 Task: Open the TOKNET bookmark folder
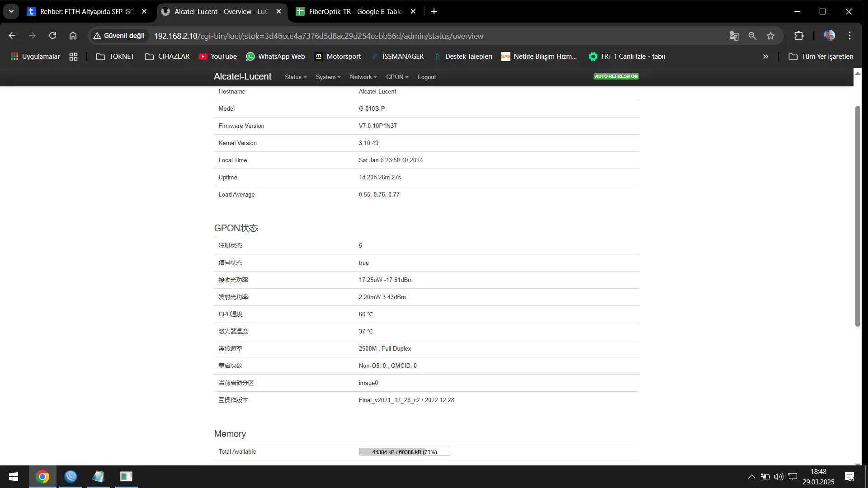tap(115, 56)
